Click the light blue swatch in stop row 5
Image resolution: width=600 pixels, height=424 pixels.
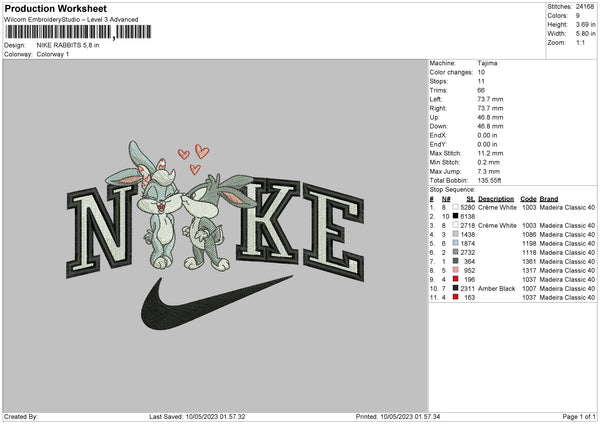[455, 243]
